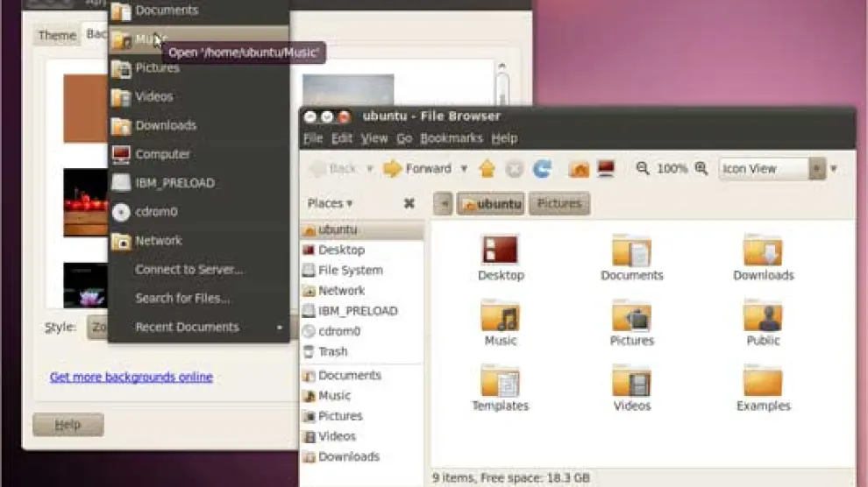
Task: Expand Recent Documents submenu
Action: click(200, 328)
